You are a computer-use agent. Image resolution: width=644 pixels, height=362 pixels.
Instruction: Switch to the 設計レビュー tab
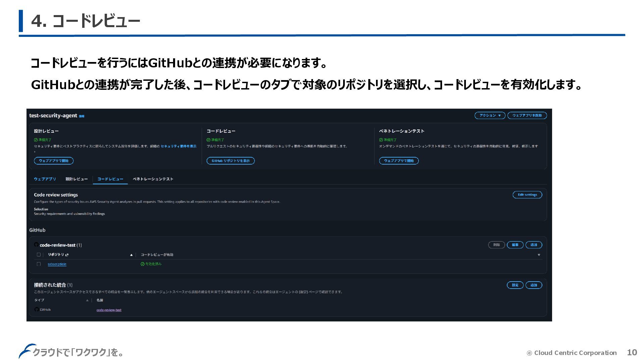click(x=76, y=179)
